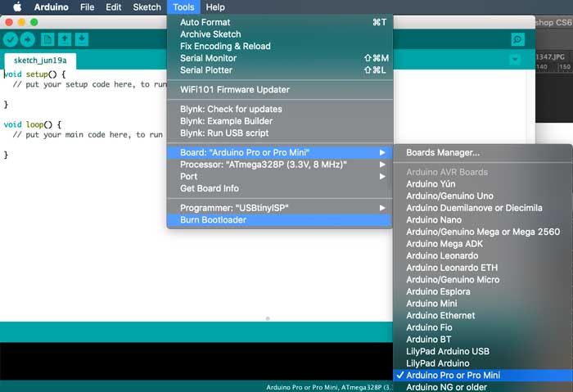Click Board: Arduino Pro or Pro Mini entry

280,152
